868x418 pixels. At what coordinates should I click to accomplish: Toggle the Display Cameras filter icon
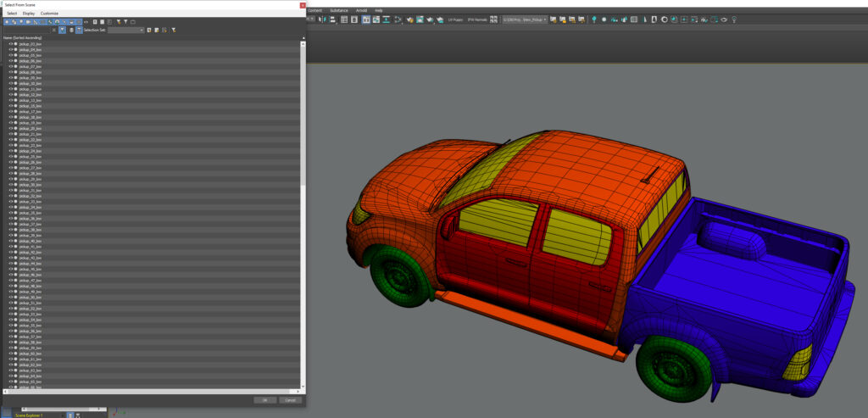27,21
